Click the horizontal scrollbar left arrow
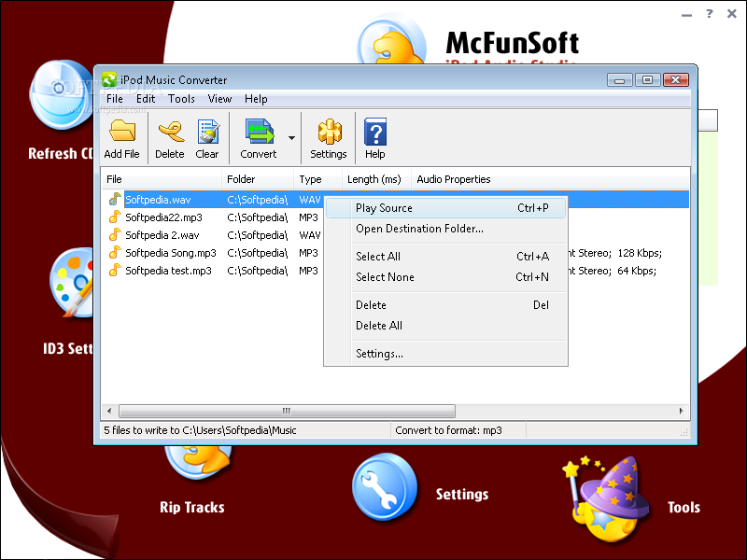This screenshot has height=560, width=747. (x=109, y=411)
